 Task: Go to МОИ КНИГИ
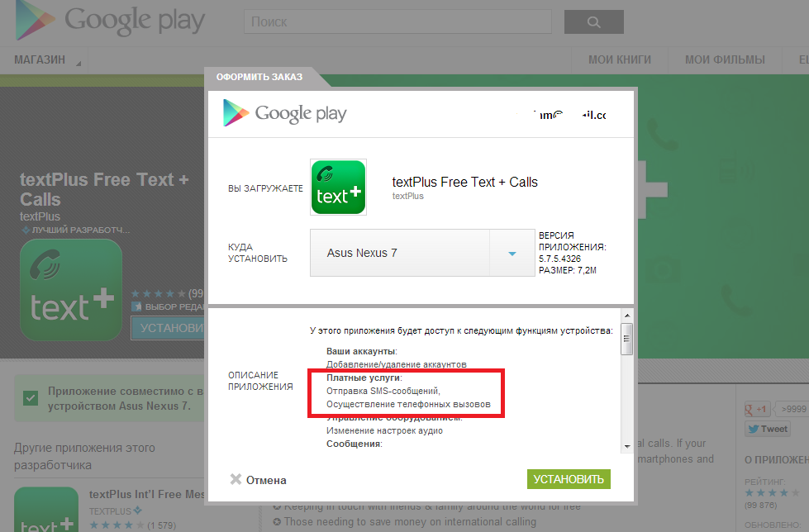[x=620, y=59]
